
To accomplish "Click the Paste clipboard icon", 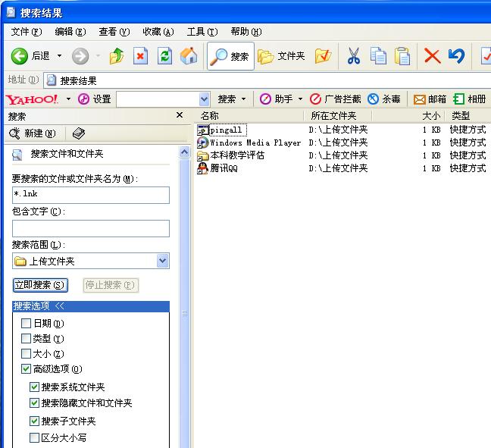I will [402, 56].
